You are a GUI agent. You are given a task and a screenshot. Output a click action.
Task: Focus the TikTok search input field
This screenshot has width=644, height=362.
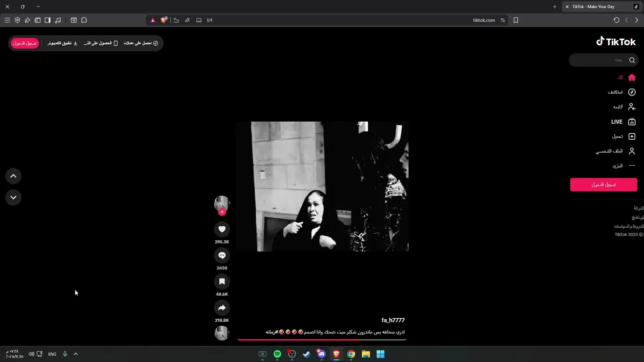tap(603, 60)
